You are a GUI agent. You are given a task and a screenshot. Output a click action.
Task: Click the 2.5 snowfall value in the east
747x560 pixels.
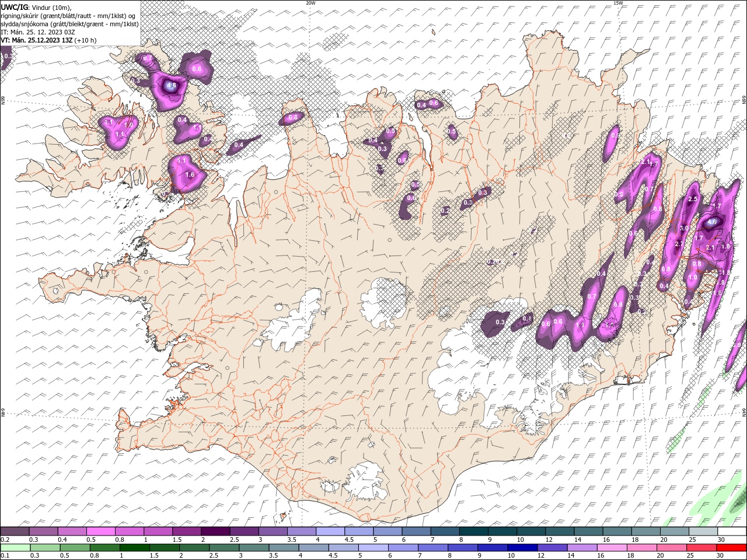point(693,199)
